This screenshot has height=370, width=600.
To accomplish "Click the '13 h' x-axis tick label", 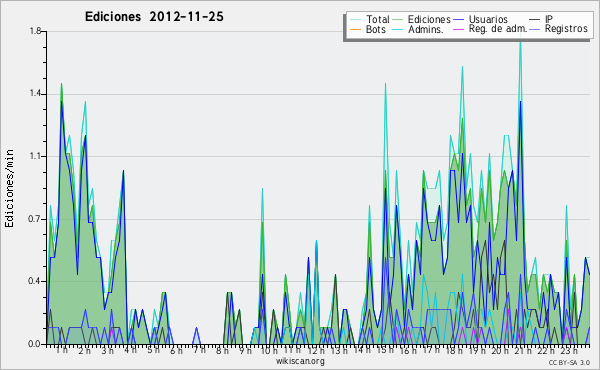I will click(339, 350).
